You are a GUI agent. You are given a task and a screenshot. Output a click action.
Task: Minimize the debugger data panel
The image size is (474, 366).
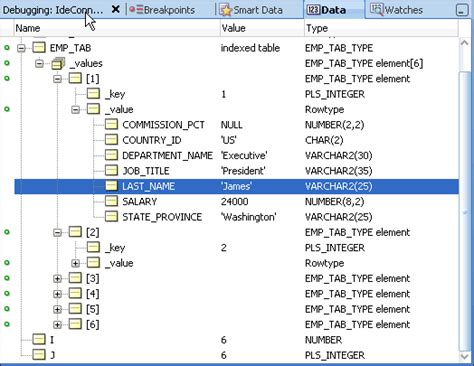point(462,10)
